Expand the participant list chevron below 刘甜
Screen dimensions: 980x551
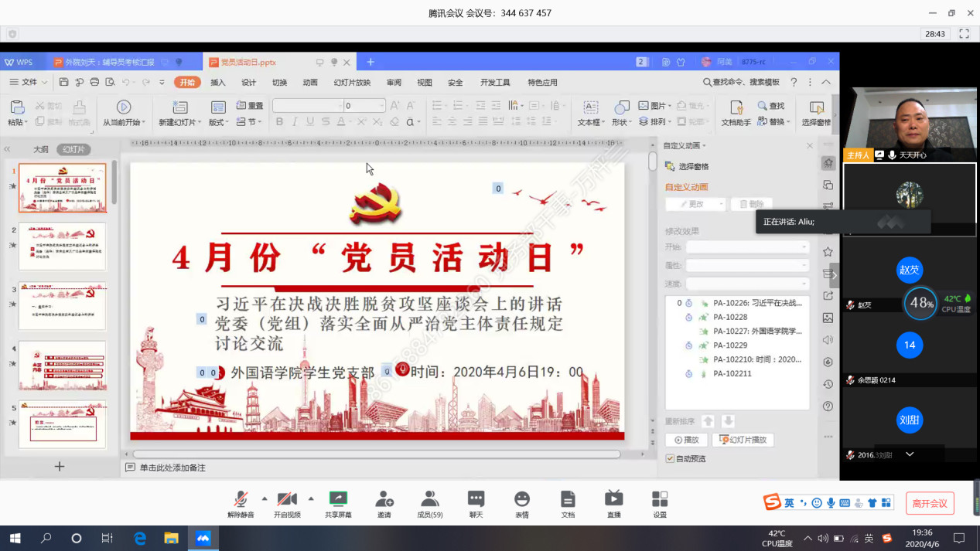click(x=910, y=454)
